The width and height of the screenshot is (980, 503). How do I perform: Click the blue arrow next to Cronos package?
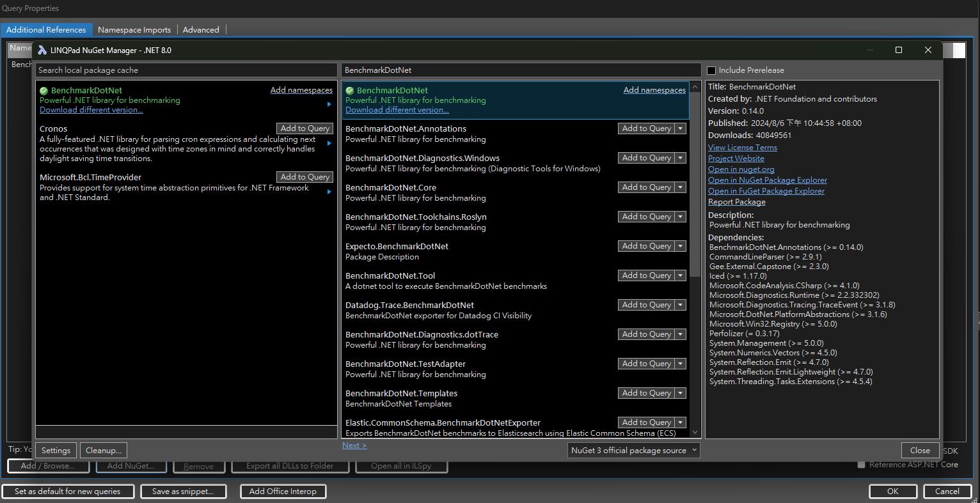pos(329,143)
